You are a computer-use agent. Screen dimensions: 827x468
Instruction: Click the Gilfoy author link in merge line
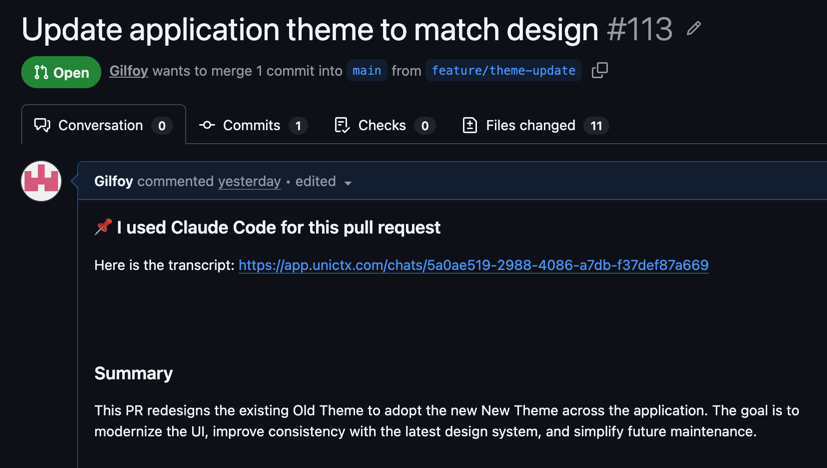(128, 71)
